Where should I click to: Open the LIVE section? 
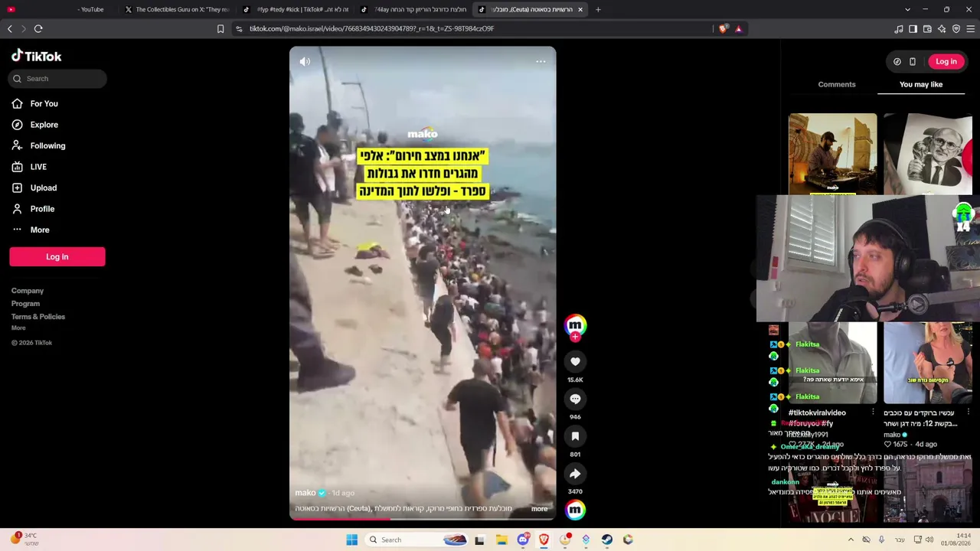pyautogui.click(x=38, y=167)
